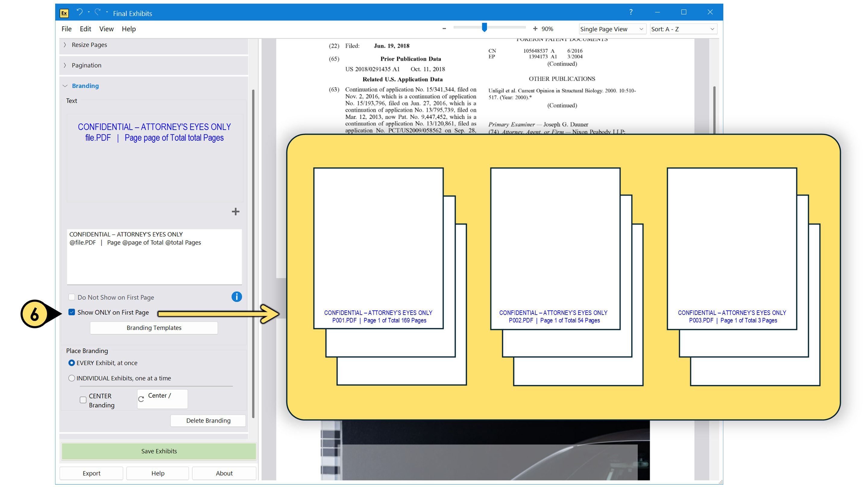This screenshot has width=868, height=487.
Task: Click the plus icon to add branding text
Action: [x=235, y=212]
